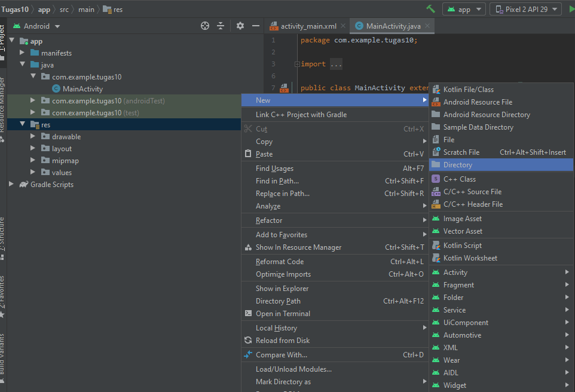Click the Gradle Scripts elephant icon
The image size is (575, 392).
24,185
